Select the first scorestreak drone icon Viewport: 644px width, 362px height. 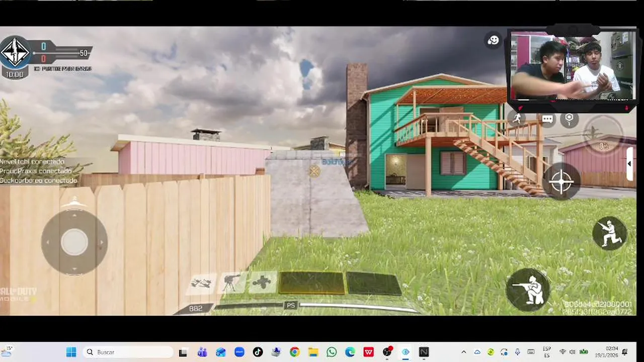pyautogui.click(x=201, y=284)
